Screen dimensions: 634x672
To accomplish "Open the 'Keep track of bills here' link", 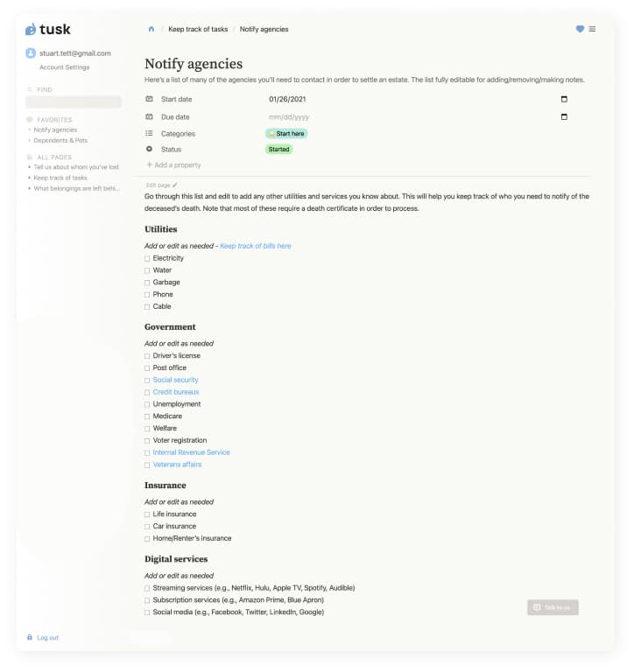I will point(256,246).
